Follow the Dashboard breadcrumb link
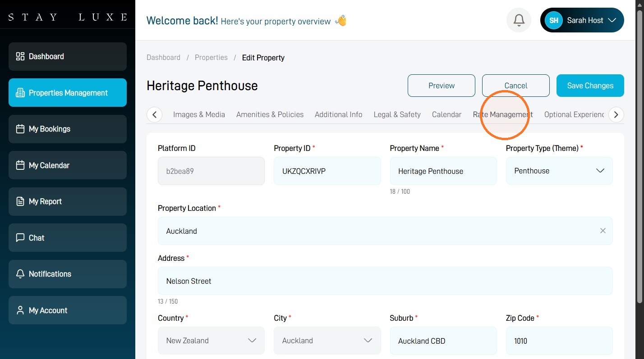Viewport: 644px width, 359px height. tap(163, 58)
